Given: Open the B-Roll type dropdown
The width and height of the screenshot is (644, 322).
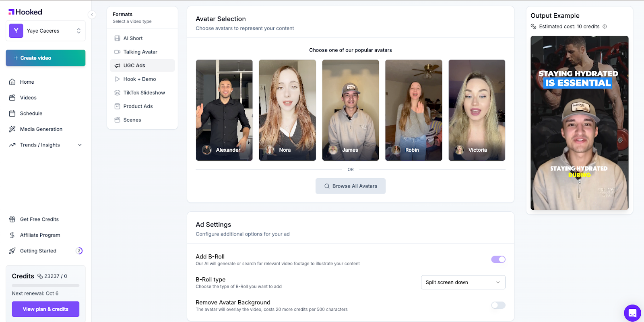Looking at the screenshot, I should 463,282.
